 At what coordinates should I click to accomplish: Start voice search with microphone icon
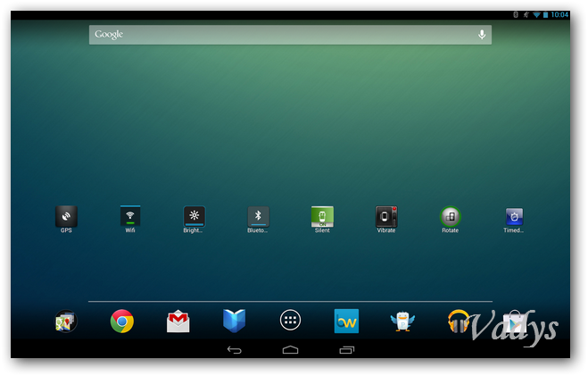click(482, 34)
